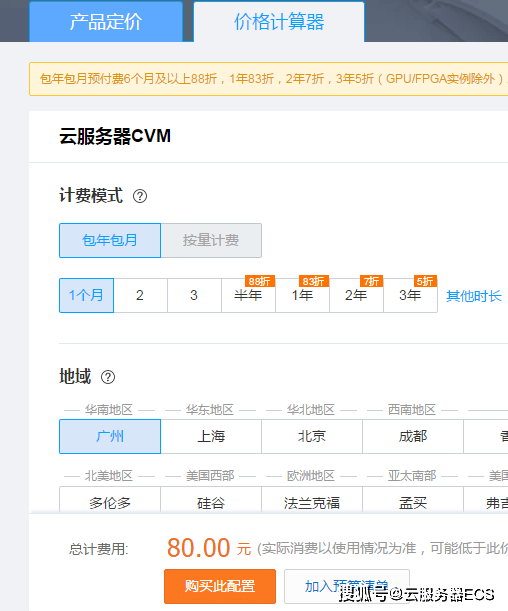Click 加入预算清单 button
The width and height of the screenshot is (508, 611).
tap(347, 586)
